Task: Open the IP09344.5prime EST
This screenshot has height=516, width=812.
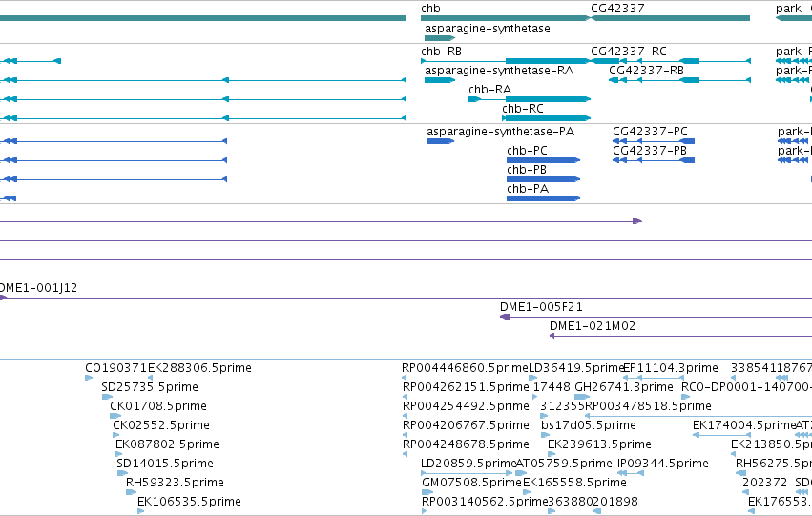Action: 631,473
